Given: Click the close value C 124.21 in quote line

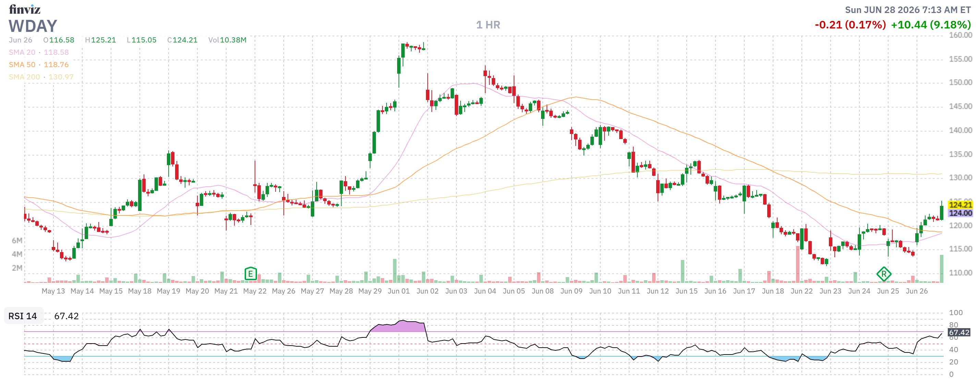Looking at the screenshot, I should click(x=183, y=40).
